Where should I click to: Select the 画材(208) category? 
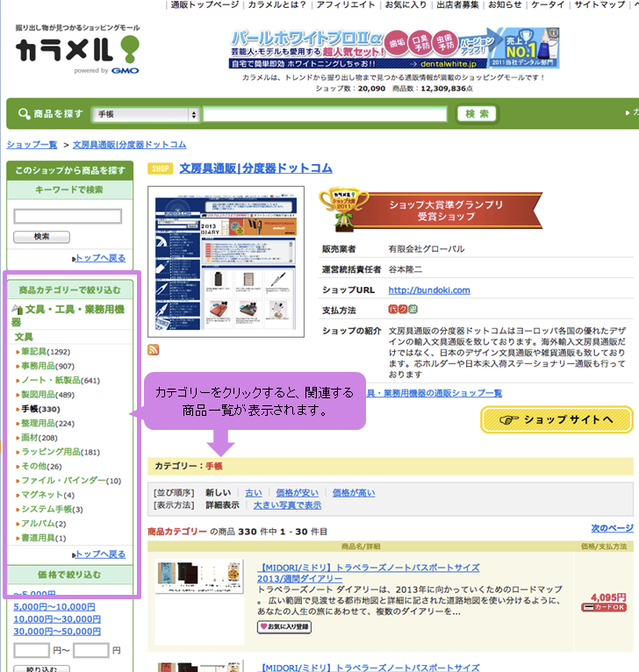point(39,438)
